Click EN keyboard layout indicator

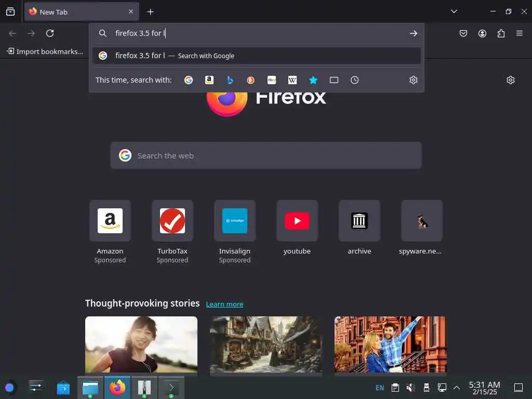tap(380, 388)
